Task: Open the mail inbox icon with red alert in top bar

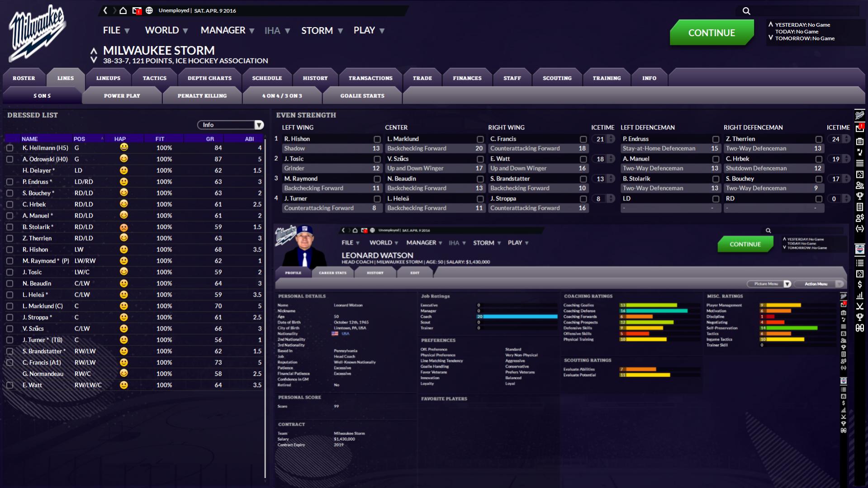Action: 137,10
